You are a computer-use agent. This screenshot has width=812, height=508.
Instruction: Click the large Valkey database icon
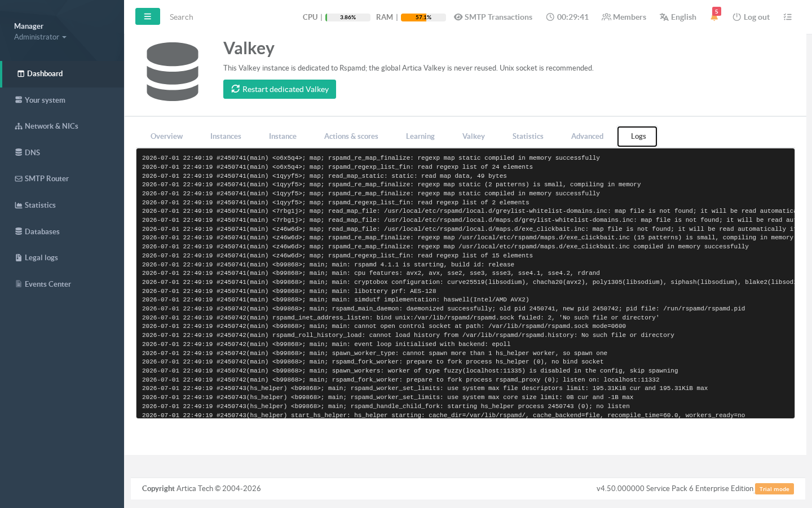click(173, 72)
